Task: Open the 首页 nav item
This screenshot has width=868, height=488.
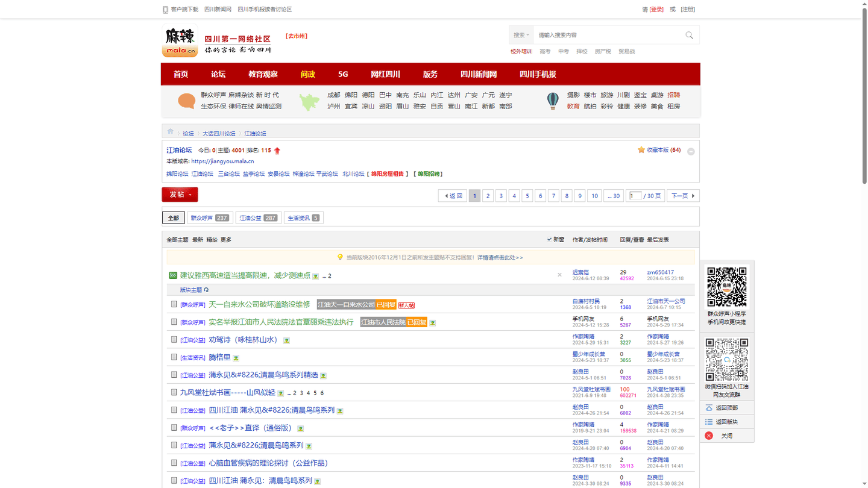Action: (x=181, y=74)
